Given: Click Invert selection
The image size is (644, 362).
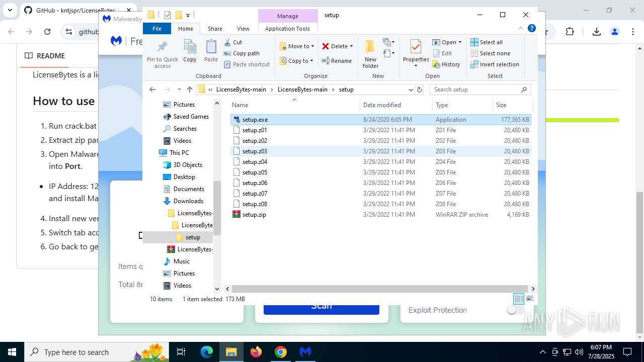Looking at the screenshot, I should coord(495,64).
